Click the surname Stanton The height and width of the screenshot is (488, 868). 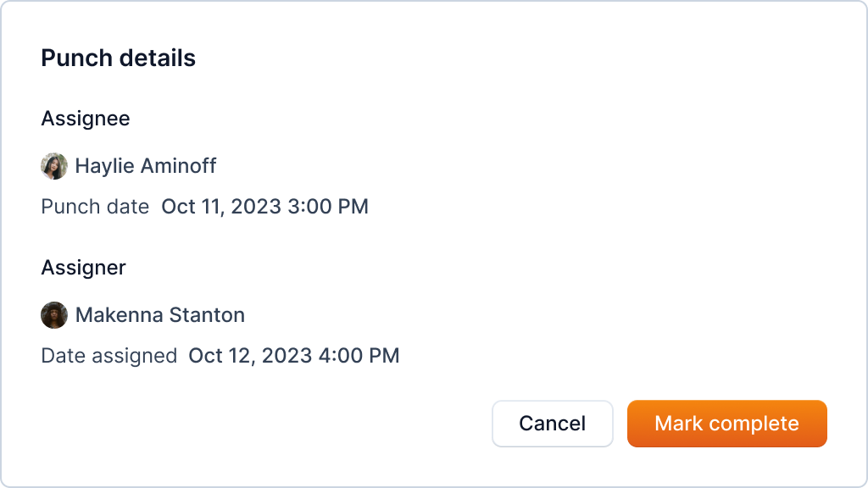(206, 315)
